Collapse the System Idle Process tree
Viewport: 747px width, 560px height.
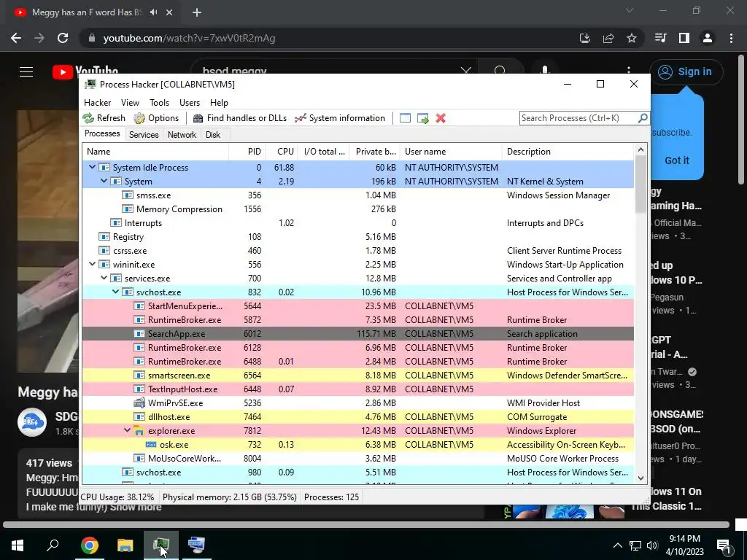tap(93, 167)
